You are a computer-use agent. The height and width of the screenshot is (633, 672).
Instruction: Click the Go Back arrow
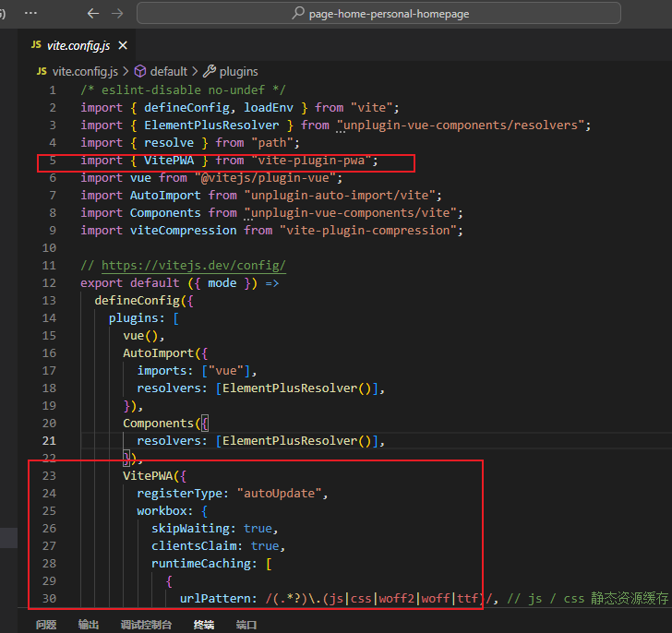click(x=92, y=14)
